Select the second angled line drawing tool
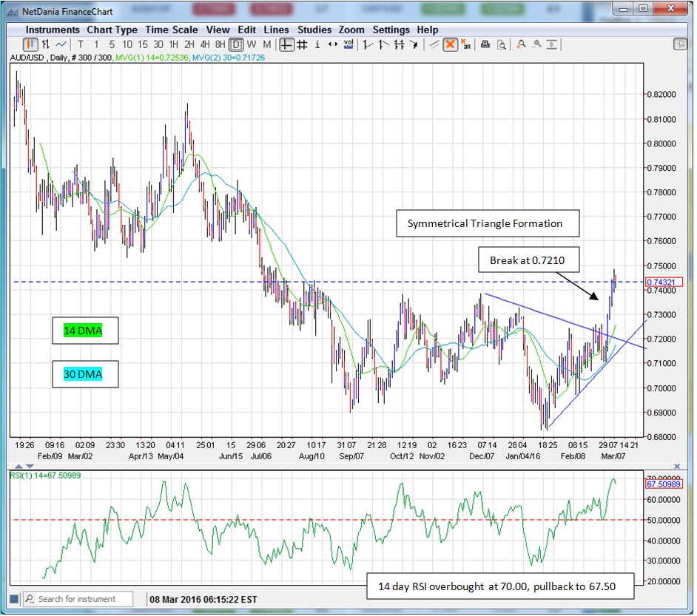This screenshot has width=697, height=616. (x=383, y=44)
